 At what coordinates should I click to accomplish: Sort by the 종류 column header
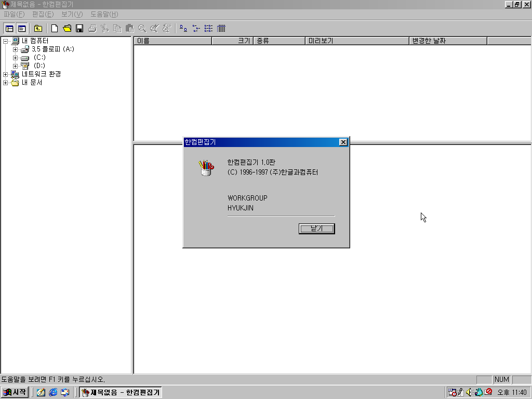(x=279, y=41)
